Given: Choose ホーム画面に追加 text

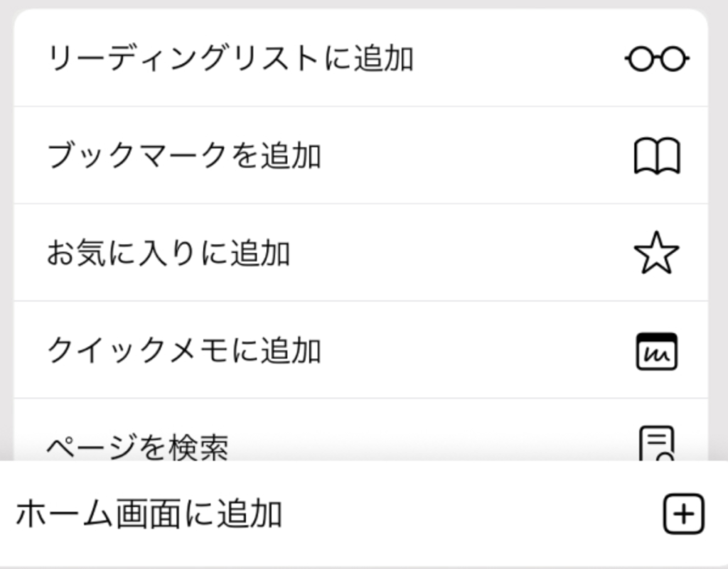Looking at the screenshot, I should pyautogui.click(x=149, y=514).
